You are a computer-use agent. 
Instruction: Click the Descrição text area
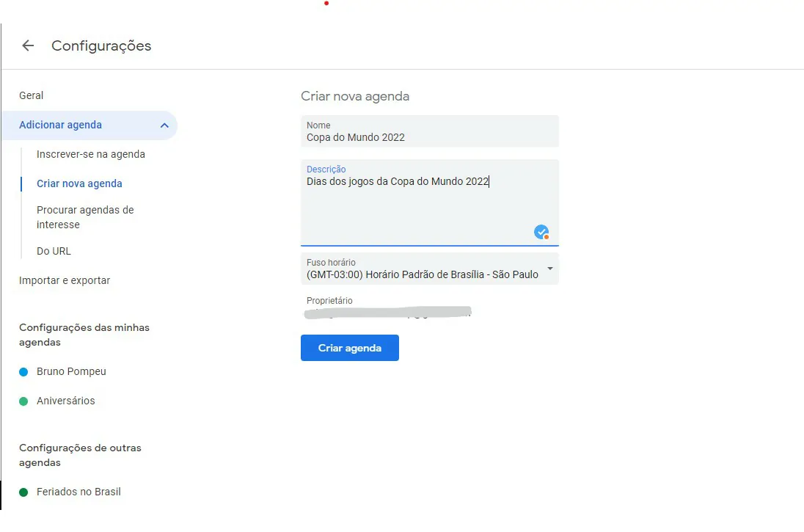click(430, 203)
